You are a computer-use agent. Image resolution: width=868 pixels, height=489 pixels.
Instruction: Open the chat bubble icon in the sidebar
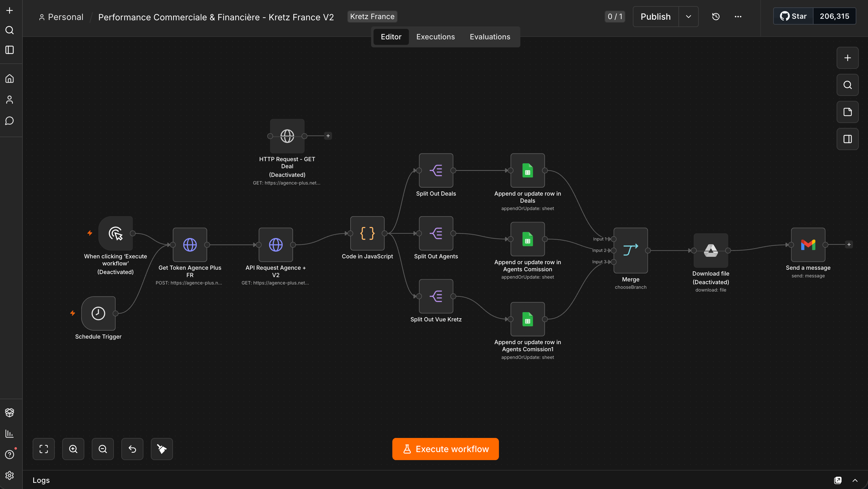pos(10,121)
